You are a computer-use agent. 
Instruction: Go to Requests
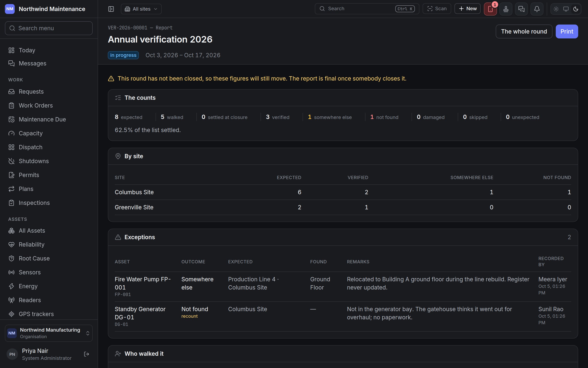[49, 92]
